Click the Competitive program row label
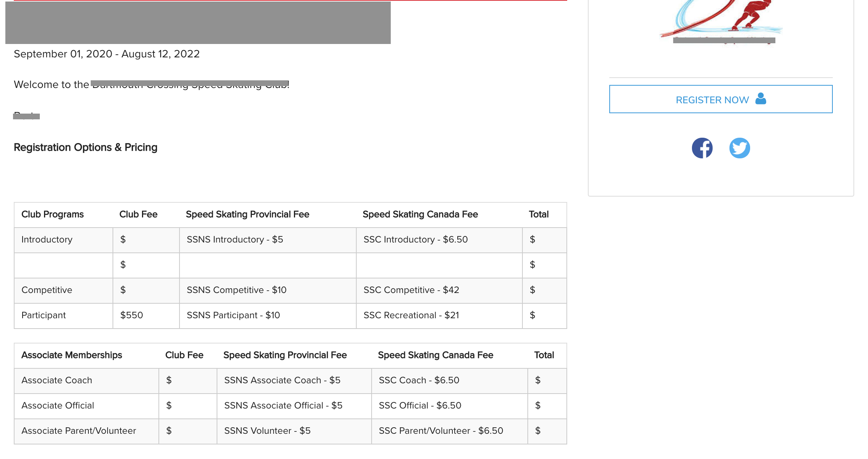Image resolution: width=868 pixels, height=459 pixels. [x=47, y=290]
